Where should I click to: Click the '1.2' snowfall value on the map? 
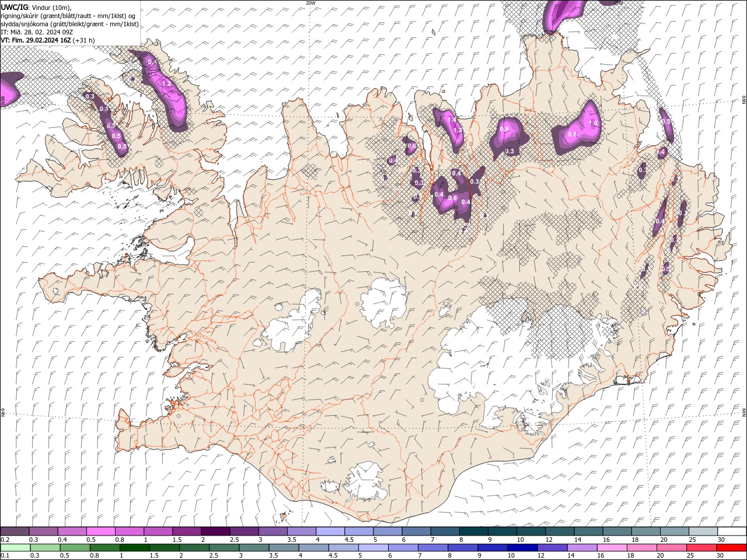click(166, 83)
